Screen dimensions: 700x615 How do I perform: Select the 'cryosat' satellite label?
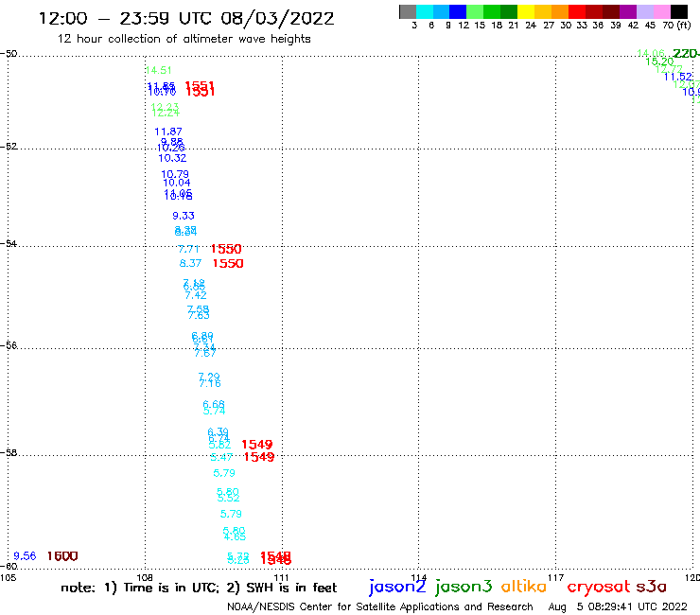click(x=599, y=587)
